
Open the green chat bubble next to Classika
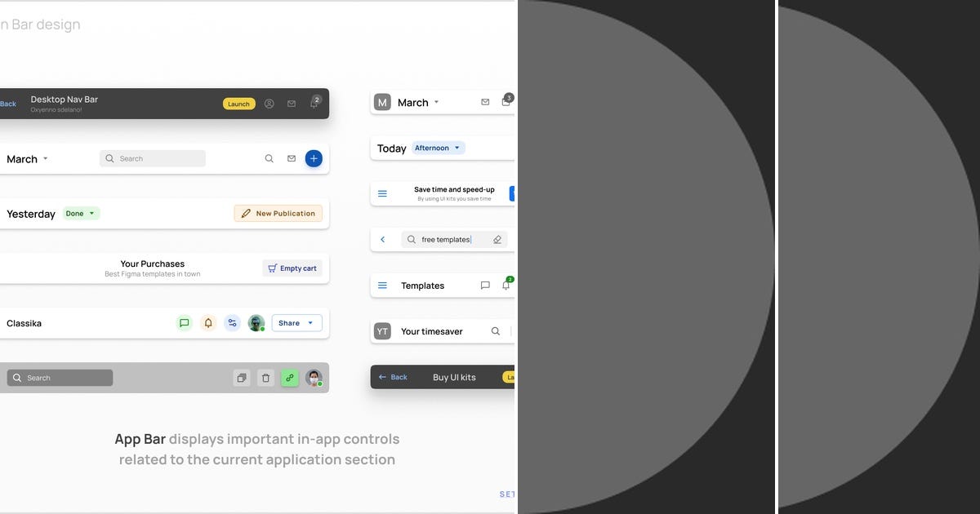click(x=185, y=322)
